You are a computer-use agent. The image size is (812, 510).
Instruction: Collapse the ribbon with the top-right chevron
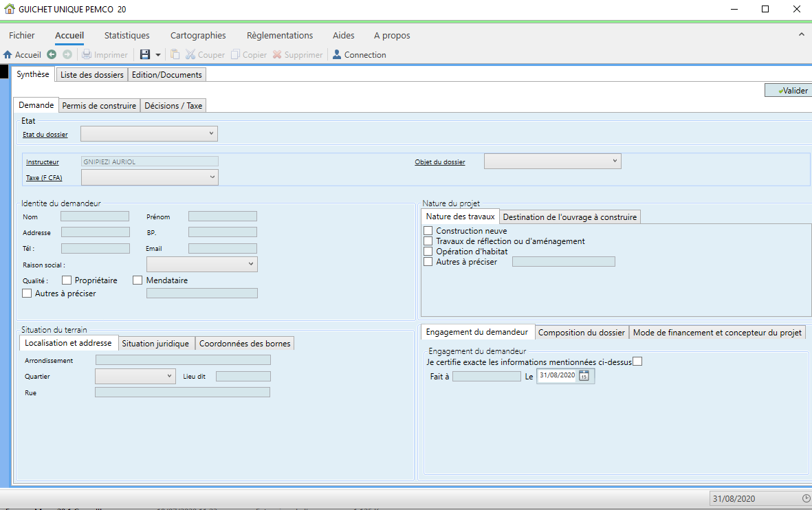[x=802, y=34]
